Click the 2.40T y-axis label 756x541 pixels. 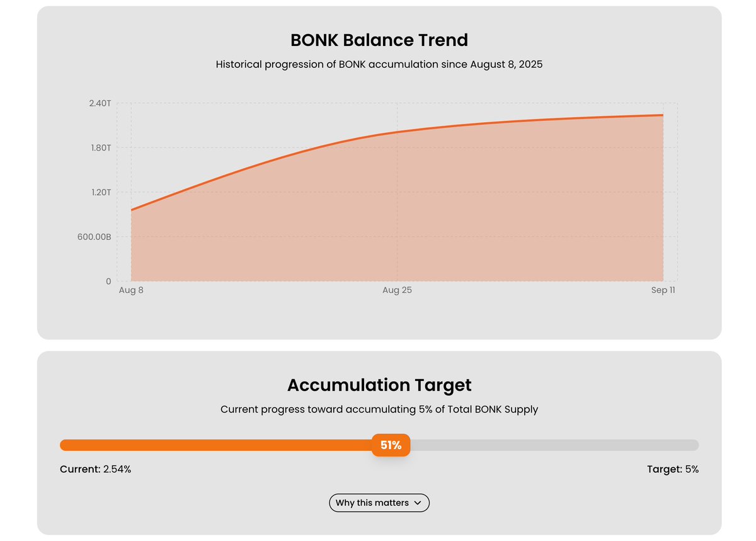pos(101,103)
